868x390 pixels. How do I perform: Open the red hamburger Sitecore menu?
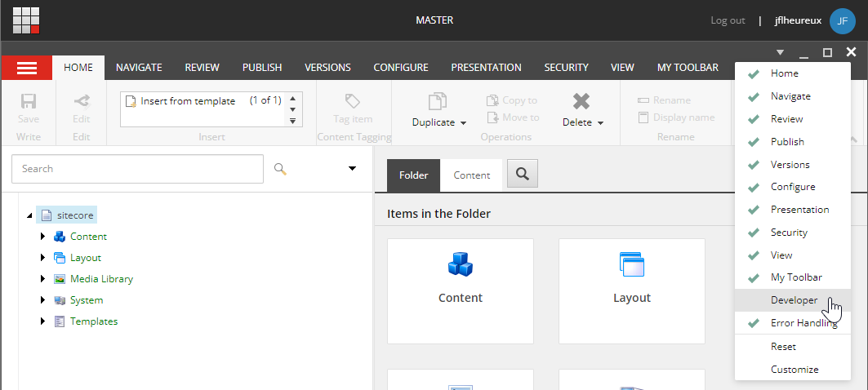(27, 68)
